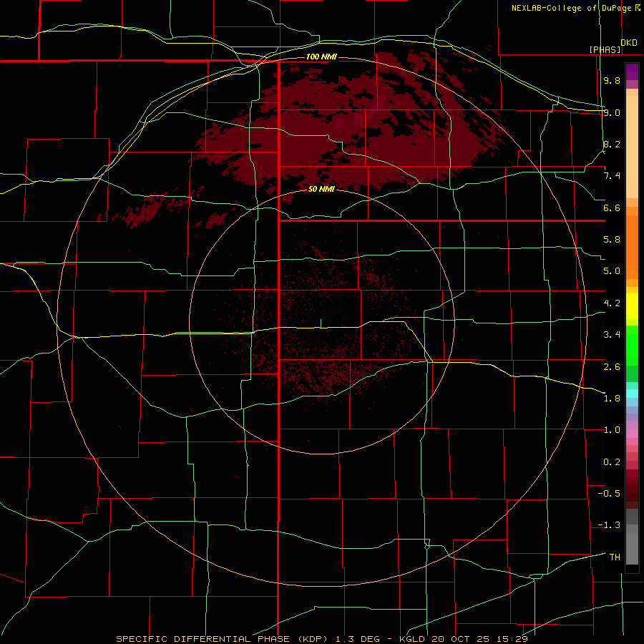This screenshot has width=644, height=644.
Task: Click the 5.8 scale value
Action: [x=612, y=240]
